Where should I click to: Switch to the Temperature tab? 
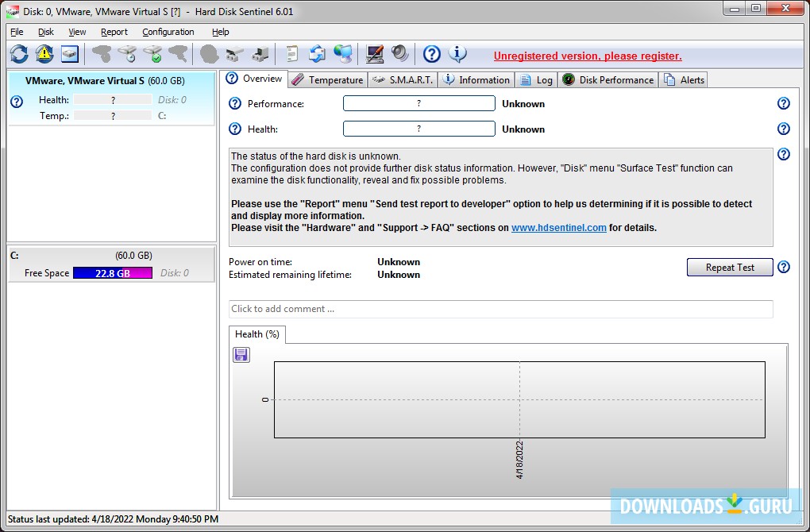327,80
